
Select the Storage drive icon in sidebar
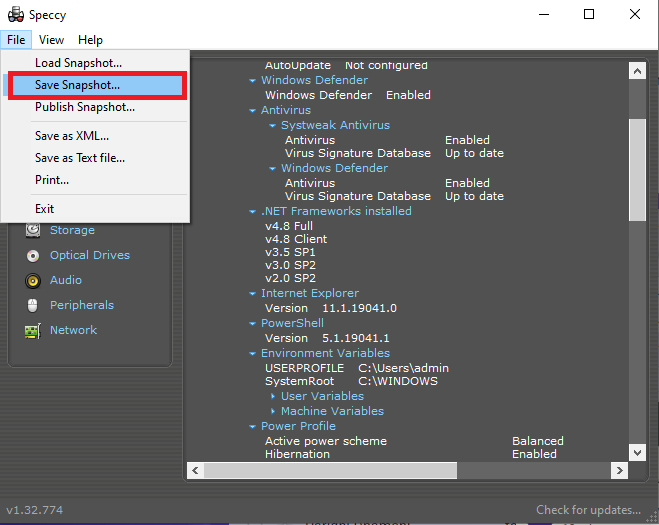tap(33, 230)
